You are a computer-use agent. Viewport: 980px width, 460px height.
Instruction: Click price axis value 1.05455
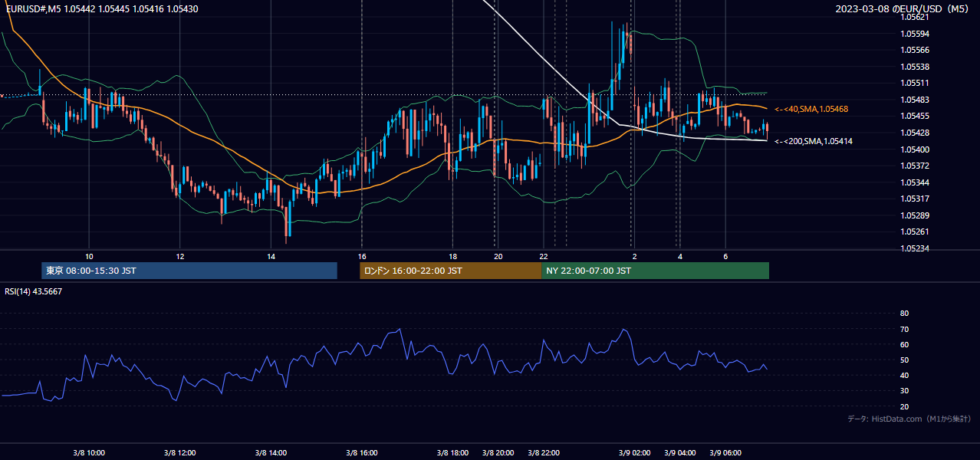point(915,116)
